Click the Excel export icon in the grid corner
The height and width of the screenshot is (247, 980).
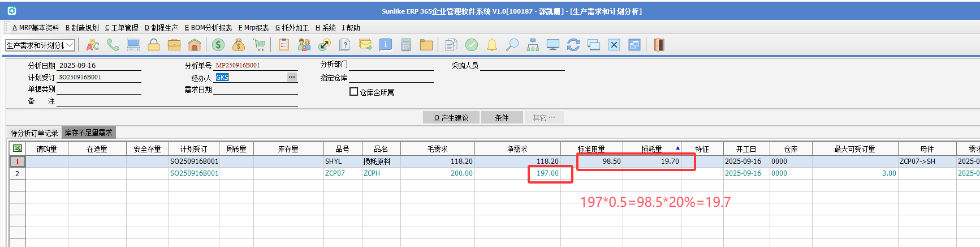pos(18,148)
